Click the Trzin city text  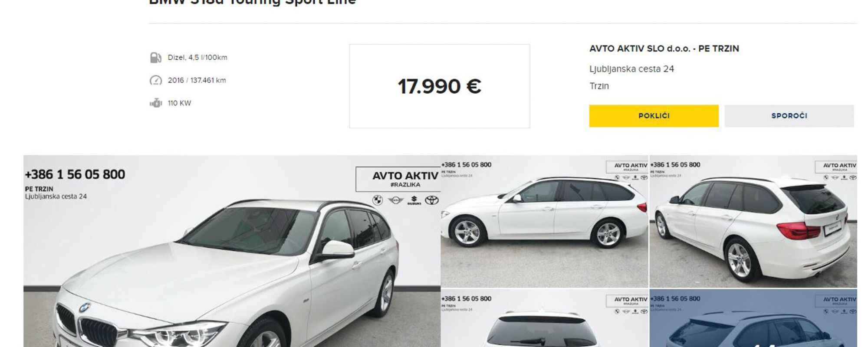click(x=599, y=86)
